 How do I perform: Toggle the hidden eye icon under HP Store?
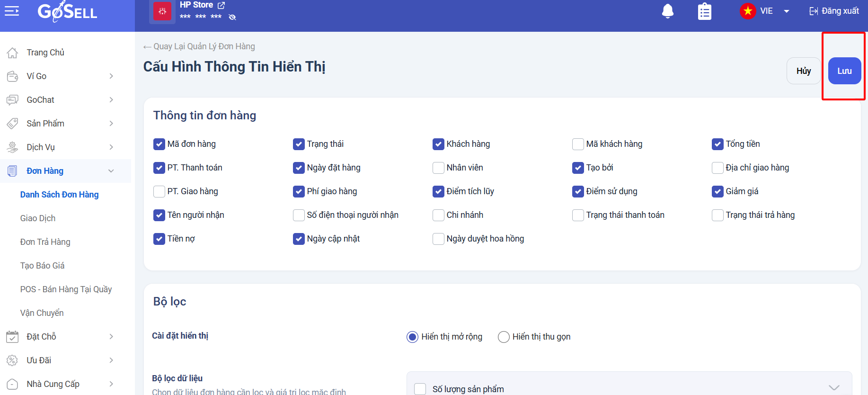(x=232, y=17)
